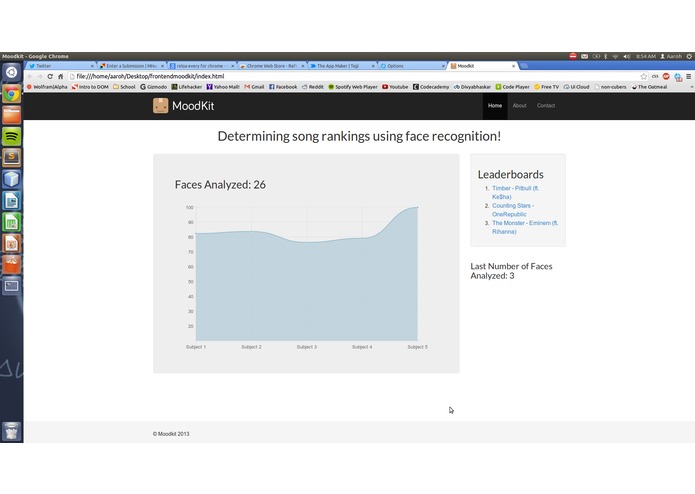Open The Oatmeal bookmark
695x494 pixels.
pos(649,87)
